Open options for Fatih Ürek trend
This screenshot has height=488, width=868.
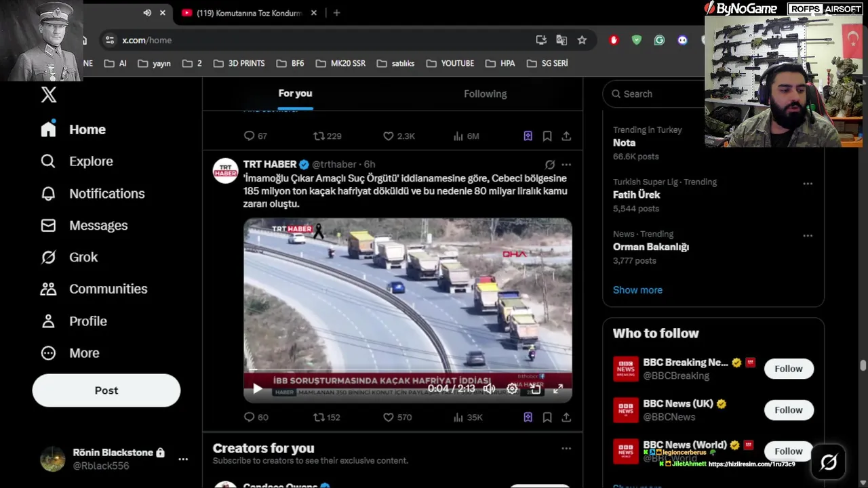(808, 184)
